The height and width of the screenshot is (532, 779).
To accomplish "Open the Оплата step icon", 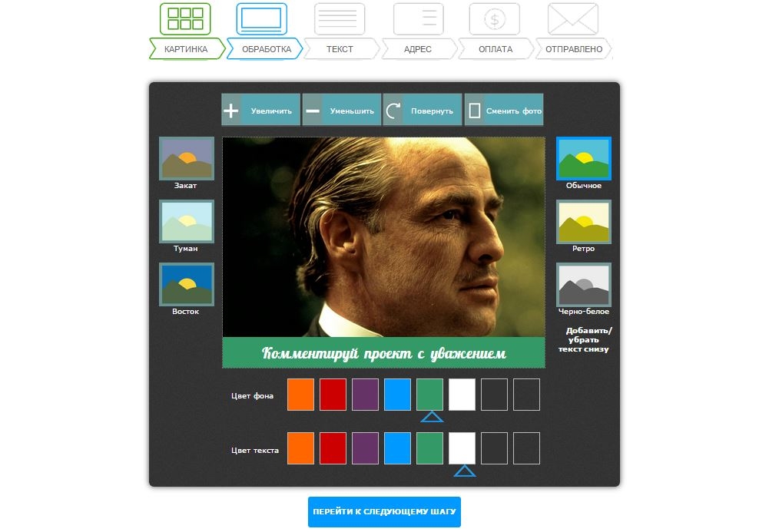I will point(494,19).
